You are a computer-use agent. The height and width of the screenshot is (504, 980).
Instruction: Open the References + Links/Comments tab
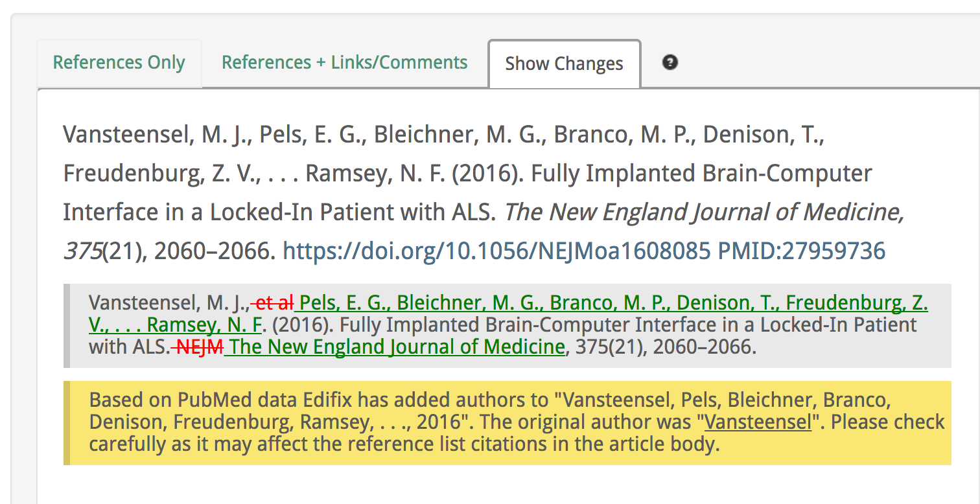tap(344, 63)
